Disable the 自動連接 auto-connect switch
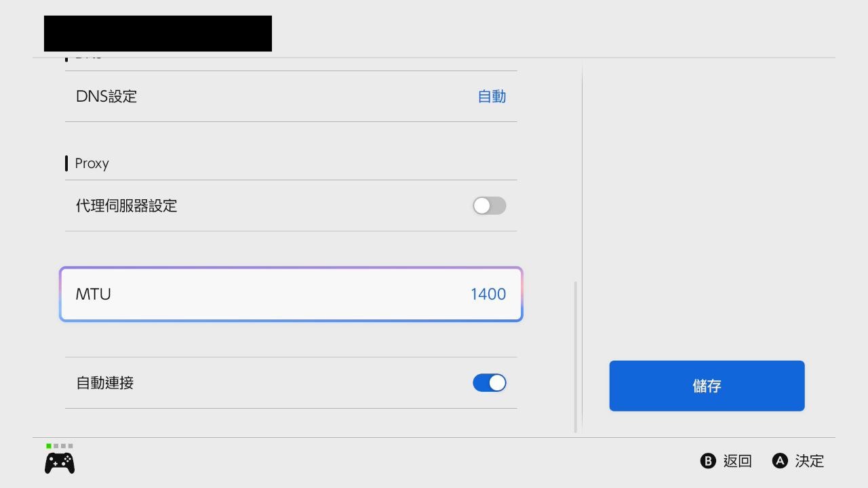This screenshot has height=488, width=868. pyautogui.click(x=490, y=382)
